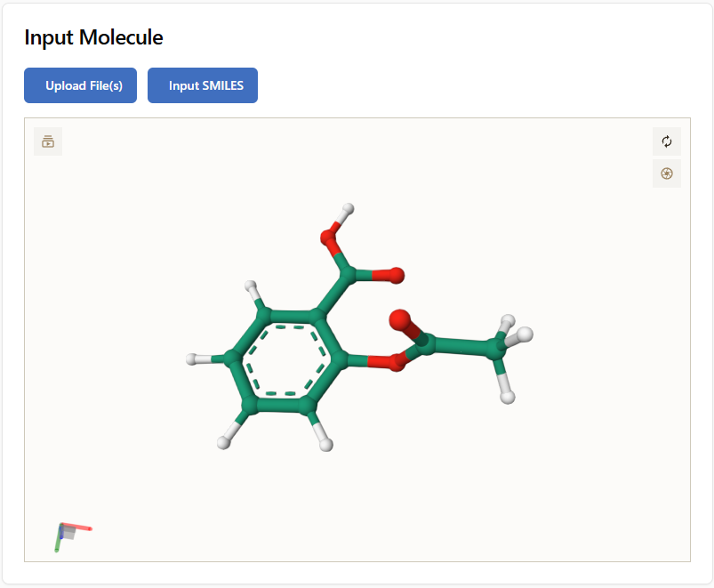714x588 pixels.
Task: Click the carboxylic acid's double-bonded oxygen atom
Action: 396,275
